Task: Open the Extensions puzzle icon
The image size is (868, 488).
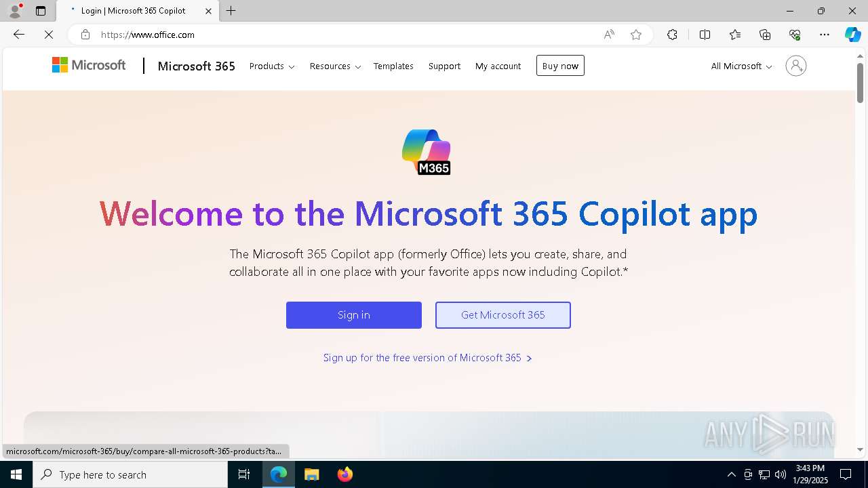Action: 672,35
